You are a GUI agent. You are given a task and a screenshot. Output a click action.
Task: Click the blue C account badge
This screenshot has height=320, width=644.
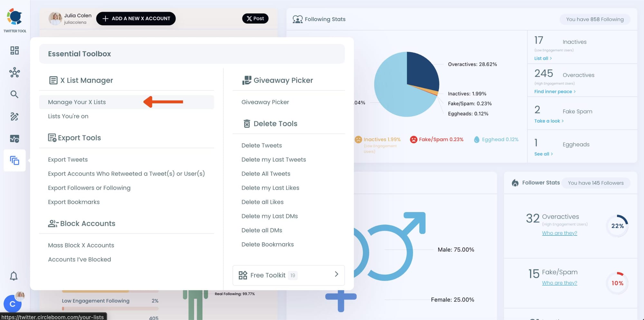(x=12, y=304)
